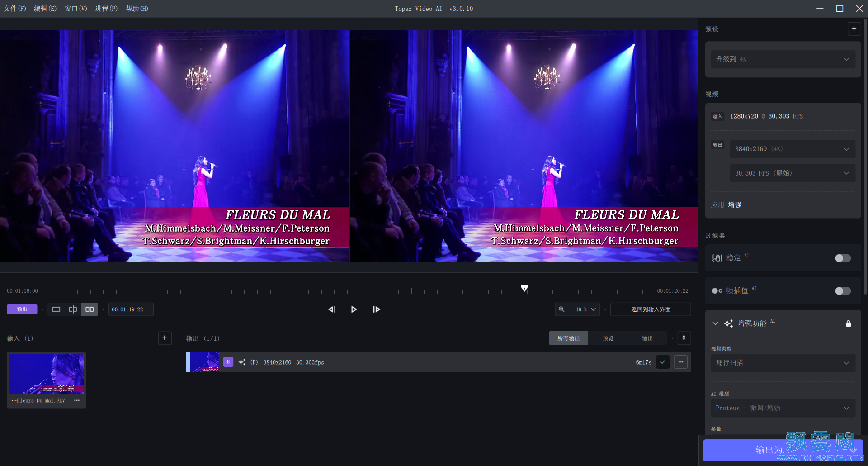
Task: Select Fleurs Du Mal.FLV input thumbnail
Action: 46,374
